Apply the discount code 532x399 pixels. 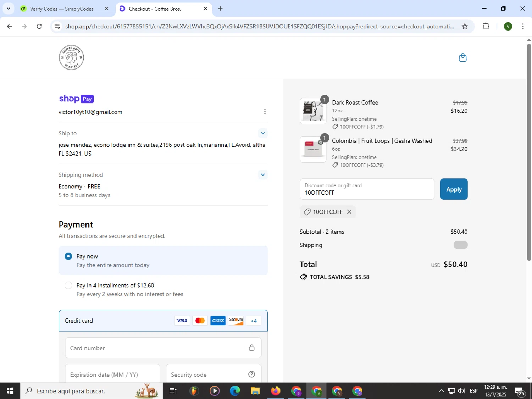click(x=454, y=189)
